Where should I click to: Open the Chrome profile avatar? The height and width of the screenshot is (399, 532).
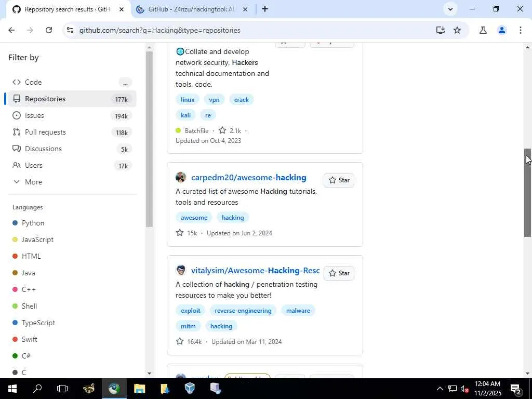click(x=502, y=30)
